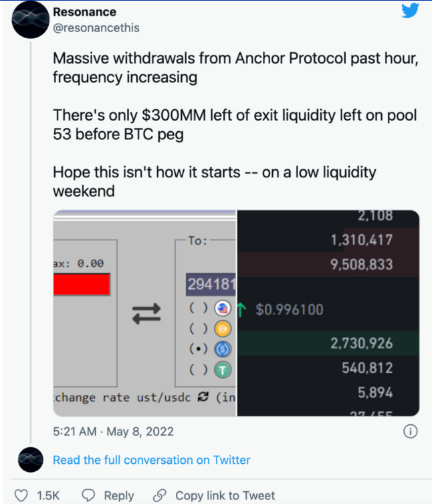This screenshot has height=504, width=432.
Task: Click the red amount field box
Action: coord(82,284)
